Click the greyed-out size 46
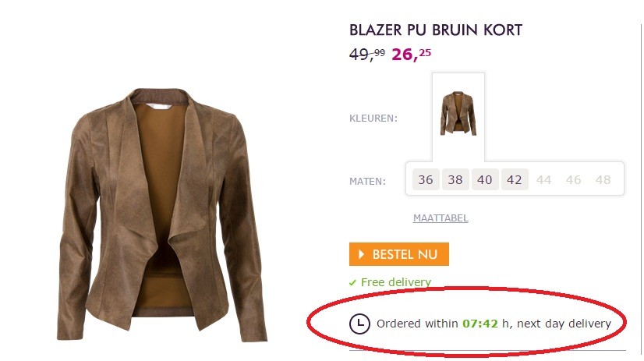 coord(574,179)
